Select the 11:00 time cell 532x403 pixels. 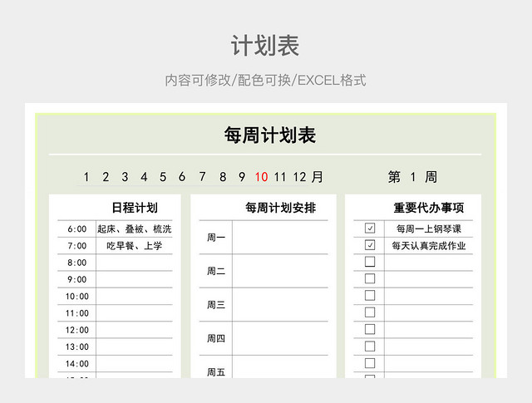coord(77,312)
